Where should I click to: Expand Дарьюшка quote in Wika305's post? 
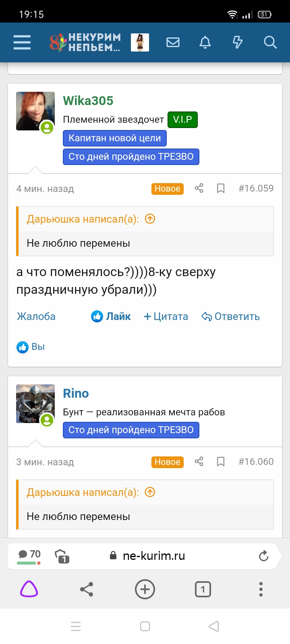pyautogui.click(x=150, y=219)
